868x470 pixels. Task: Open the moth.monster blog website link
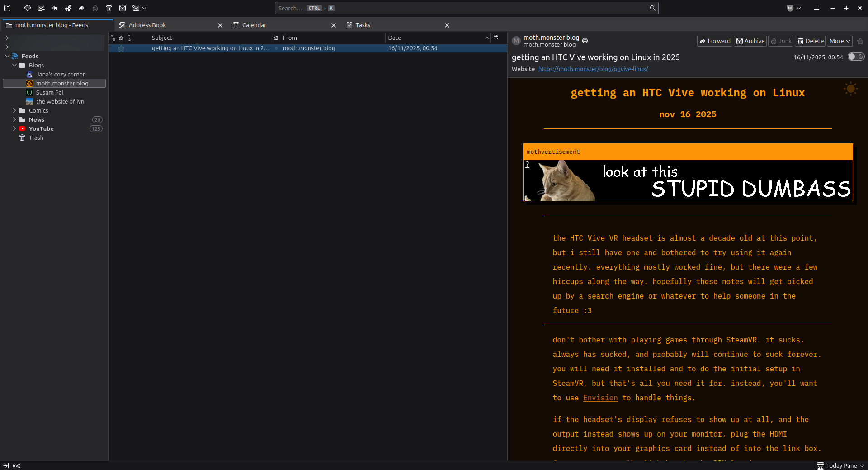[x=593, y=69]
